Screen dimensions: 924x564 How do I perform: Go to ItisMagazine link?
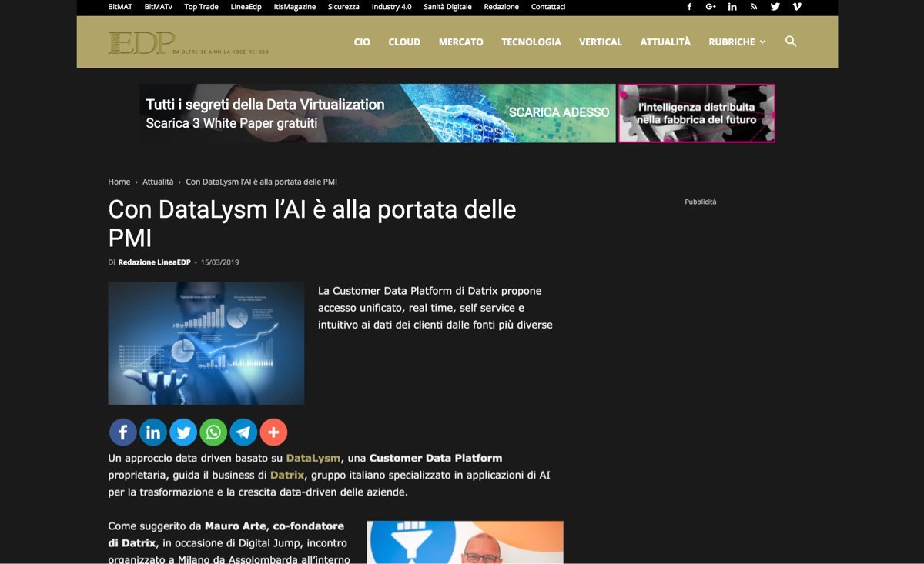coord(294,7)
